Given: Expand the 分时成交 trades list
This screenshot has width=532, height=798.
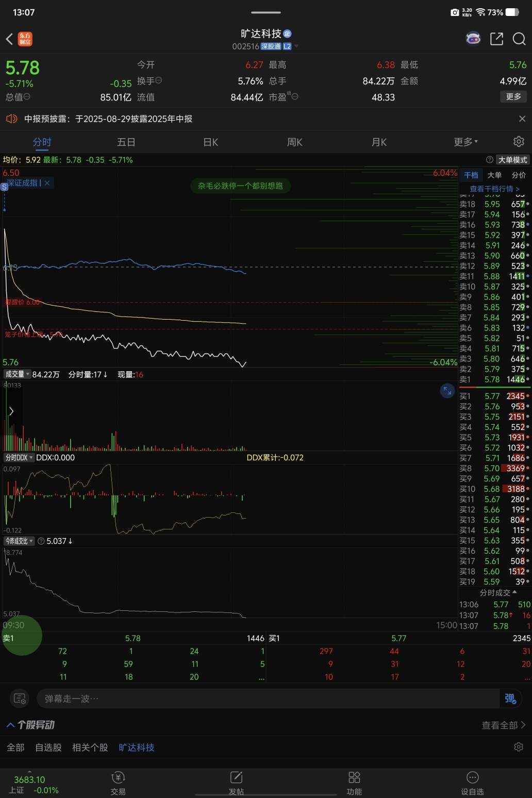Looking at the screenshot, I should pyautogui.click(x=498, y=593).
